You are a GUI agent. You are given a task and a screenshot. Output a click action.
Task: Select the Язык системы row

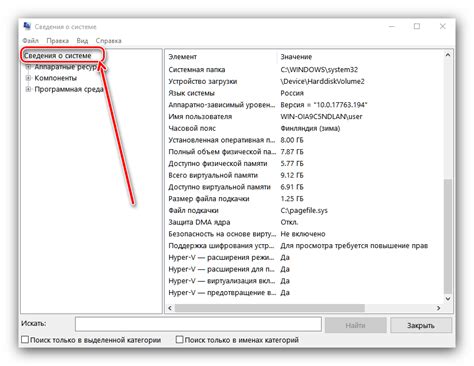(304, 93)
